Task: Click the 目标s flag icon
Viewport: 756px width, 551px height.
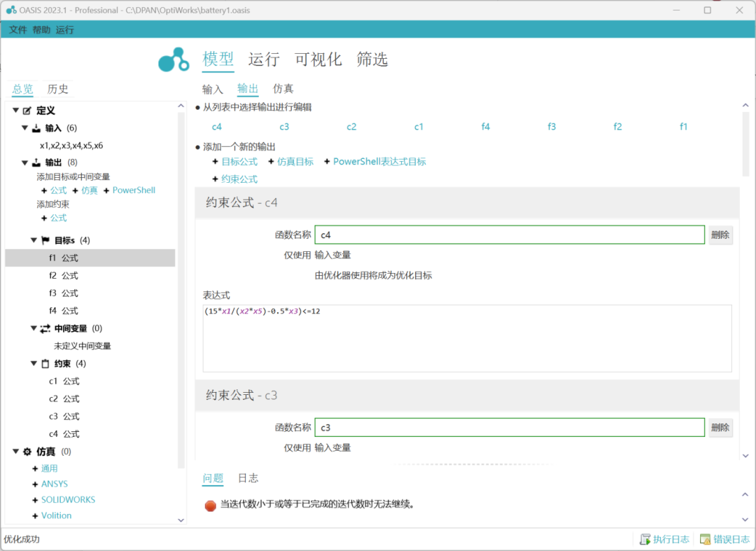Action: [45, 240]
